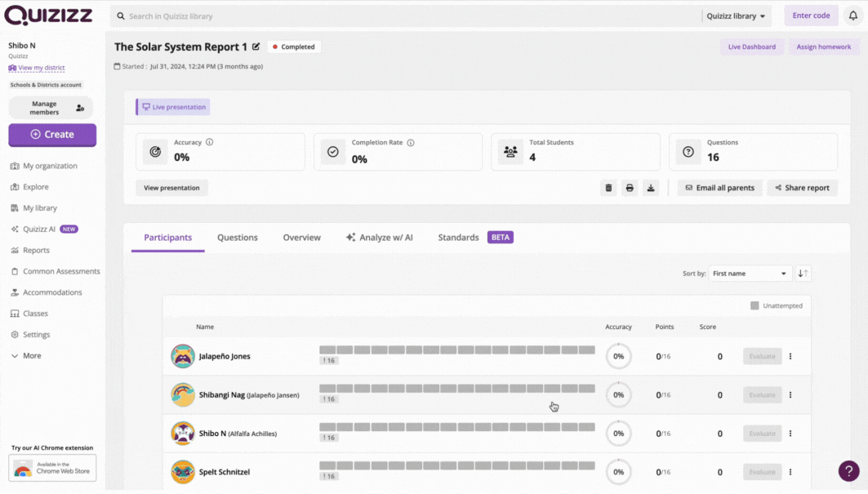This screenshot has width=868, height=494.
Task: Toggle sort order direction arrows
Action: (x=803, y=274)
